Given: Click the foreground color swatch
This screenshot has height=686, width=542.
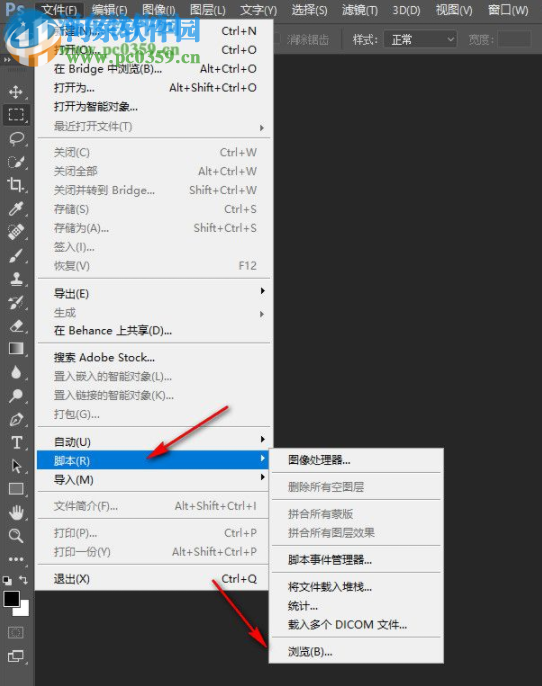Looking at the screenshot, I should coord(11,599).
